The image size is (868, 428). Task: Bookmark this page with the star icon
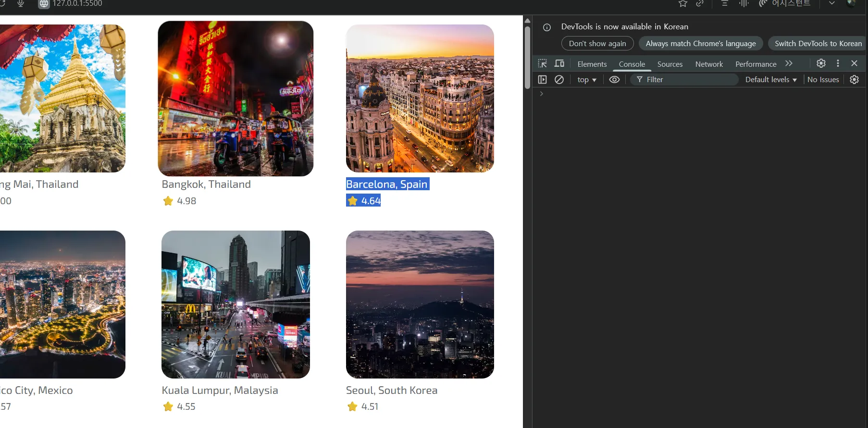[683, 4]
